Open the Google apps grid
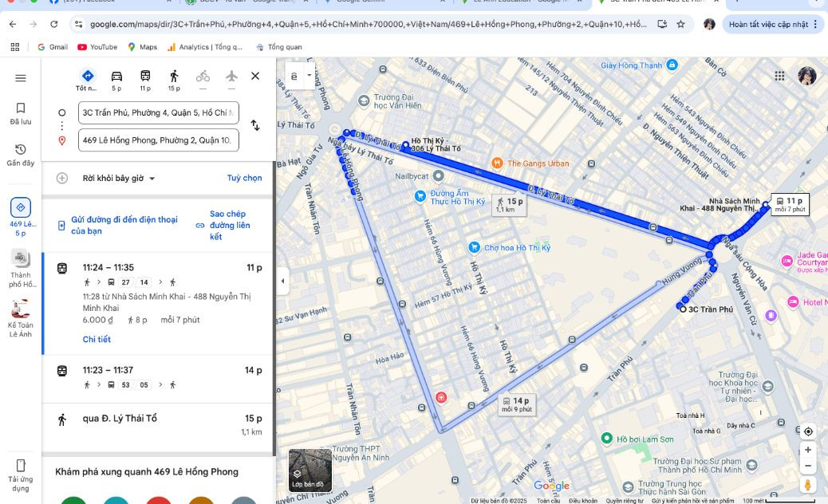 pyautogui.click(x=779, y=77)
